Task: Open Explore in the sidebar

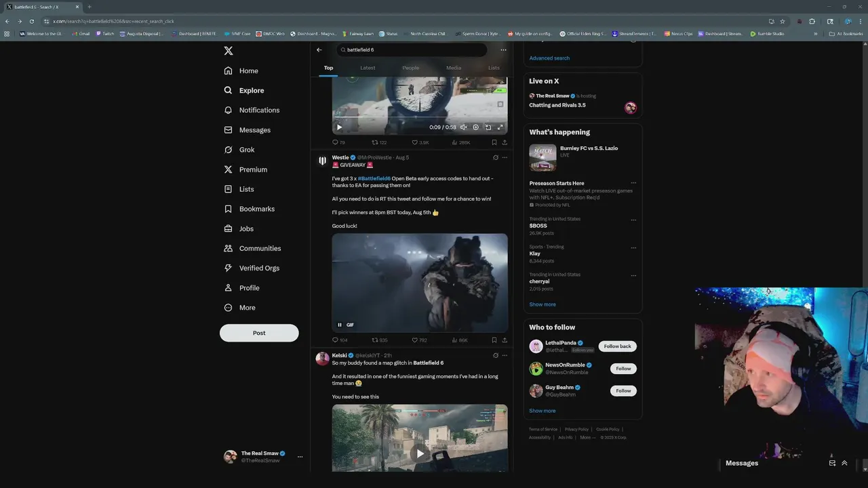Action: pyautogui.click(x=244, y=90)
